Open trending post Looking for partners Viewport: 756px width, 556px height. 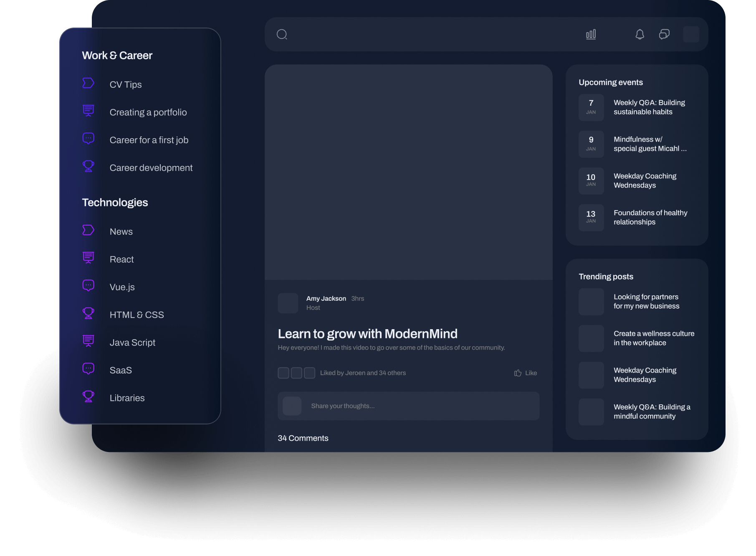pos(646,302)
